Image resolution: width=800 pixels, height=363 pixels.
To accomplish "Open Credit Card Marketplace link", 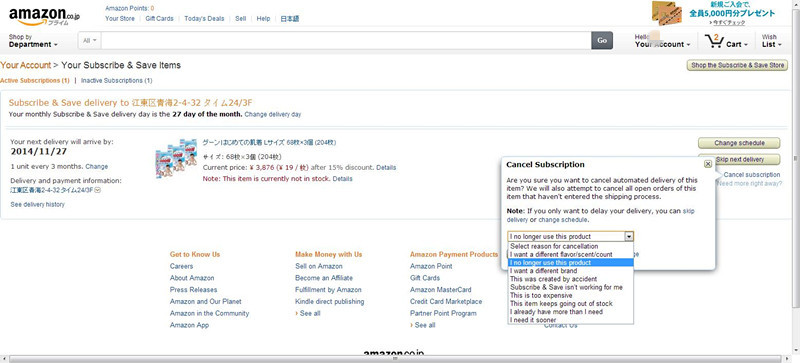I will tap(446, 301).
